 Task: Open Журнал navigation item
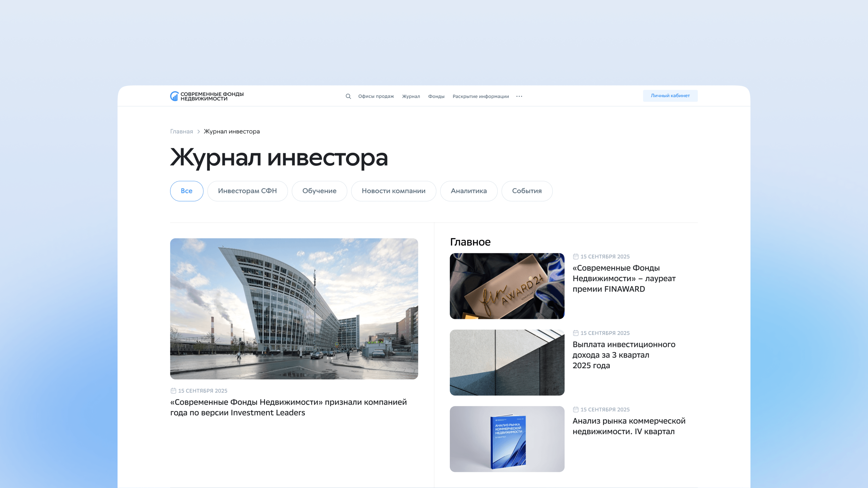[411, 96]
